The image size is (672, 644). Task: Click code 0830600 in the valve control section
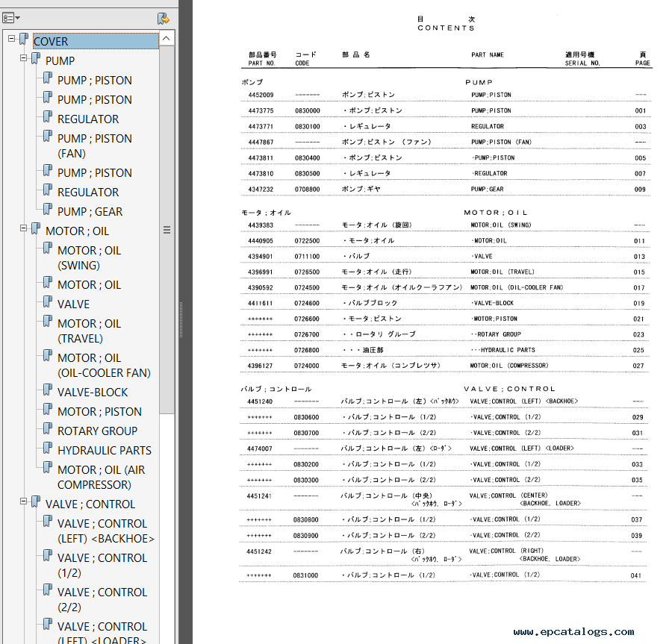(x=306, y=417)
